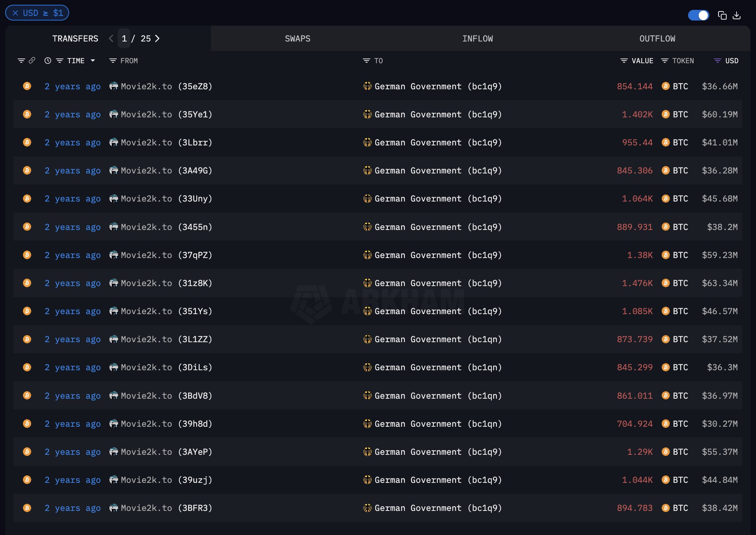Open the VALUE column filter icon
This screenshot has width=756, height=535.
coord(624,60)
